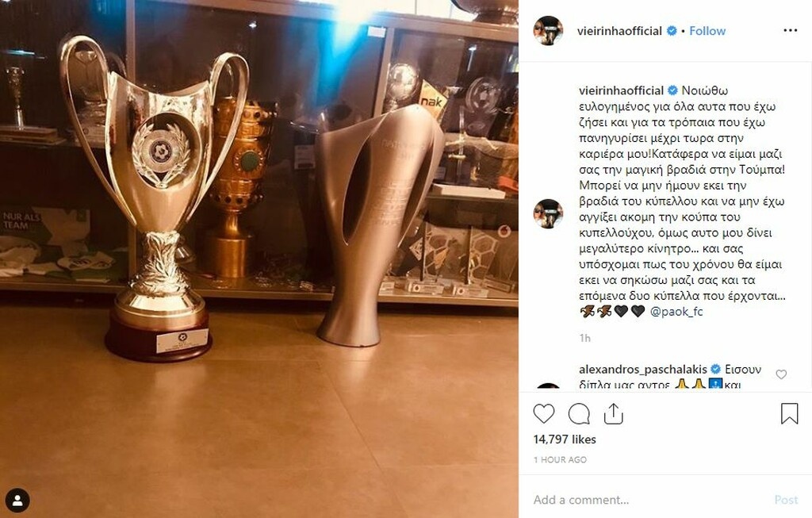The height and width of the screenshot is (518, 812).
Task: Like the post with heart icon
Action: [x=544, y=414]
